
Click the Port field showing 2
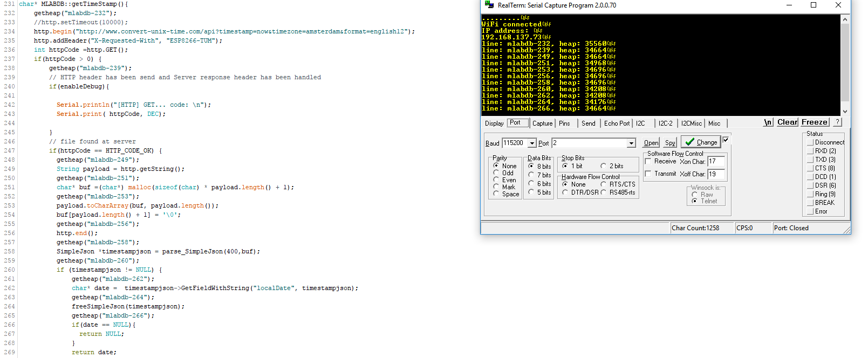(x=589, y=143)
